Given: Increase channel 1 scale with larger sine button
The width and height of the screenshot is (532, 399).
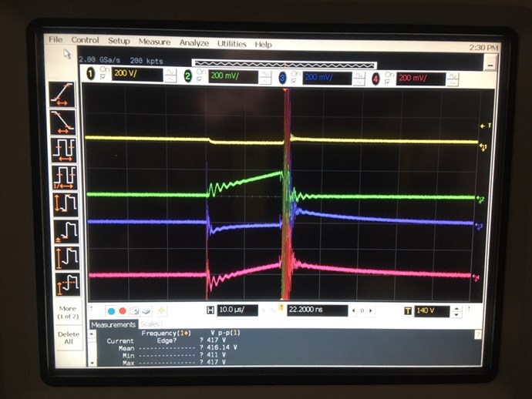Looking at the screenshot, I should tap(170, 72).
